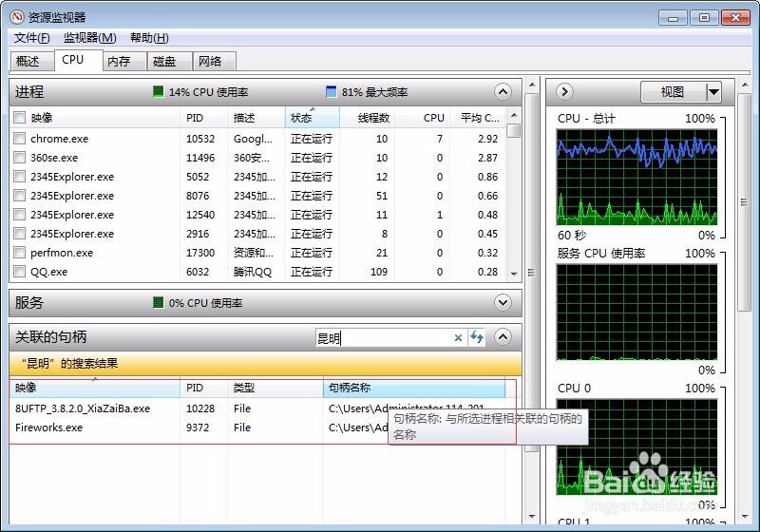Open the 帮助(H) menu
This screenshot has height=532, width=760.
[149, 38]
